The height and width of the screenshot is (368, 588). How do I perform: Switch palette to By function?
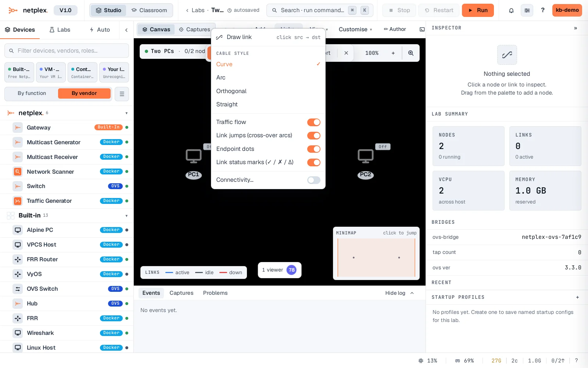(x=32, y=93)
